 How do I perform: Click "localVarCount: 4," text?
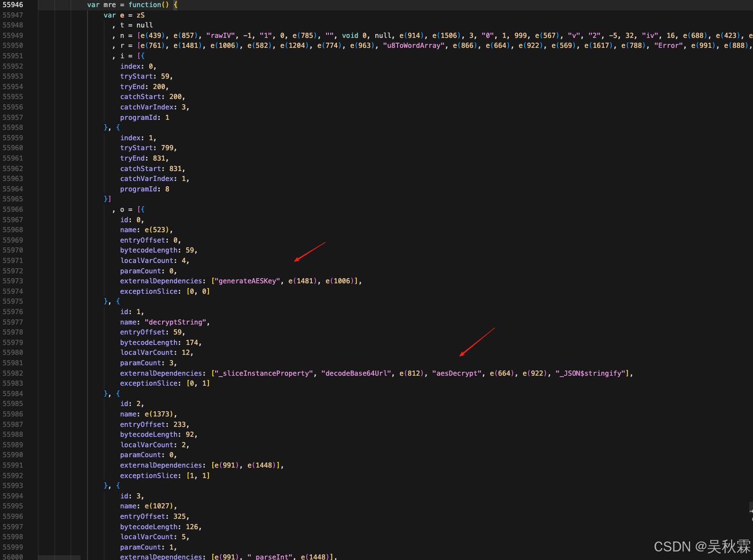[155, 261]
